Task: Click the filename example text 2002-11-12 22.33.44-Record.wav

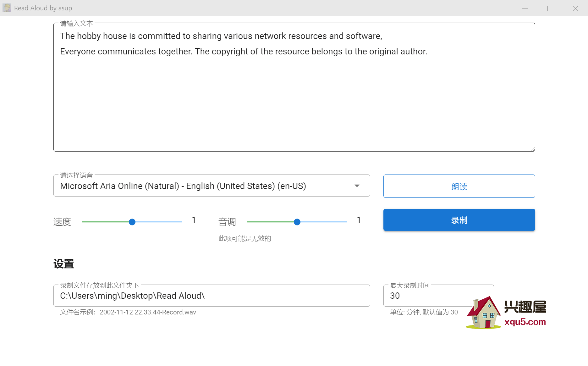Action: (148, 312)
